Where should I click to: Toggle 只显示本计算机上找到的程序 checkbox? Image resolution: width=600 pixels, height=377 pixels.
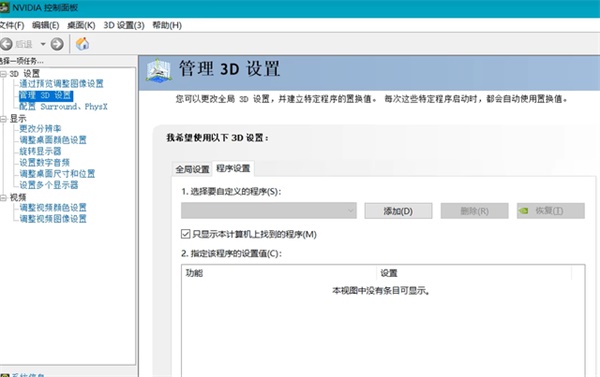coord(186,234)
